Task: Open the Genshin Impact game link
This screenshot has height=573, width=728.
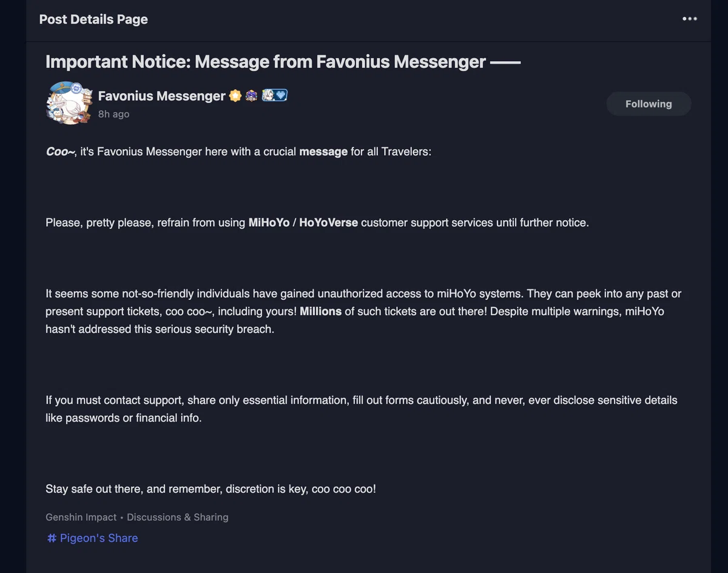Action: (x=81, y=517)
